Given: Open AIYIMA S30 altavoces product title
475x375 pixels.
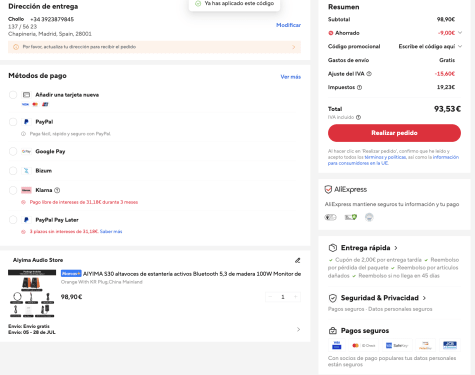Looking at the screenshot, I should 192,274.
